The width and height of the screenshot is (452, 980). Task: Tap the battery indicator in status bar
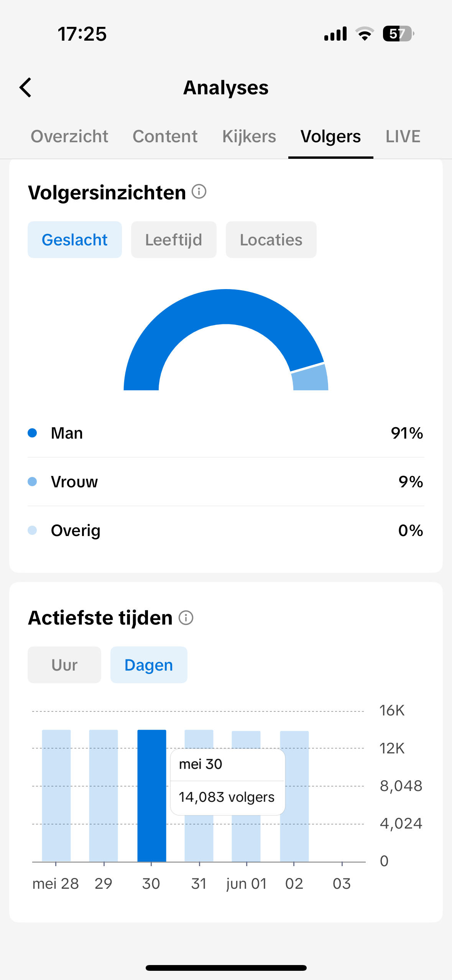point(398,34)
